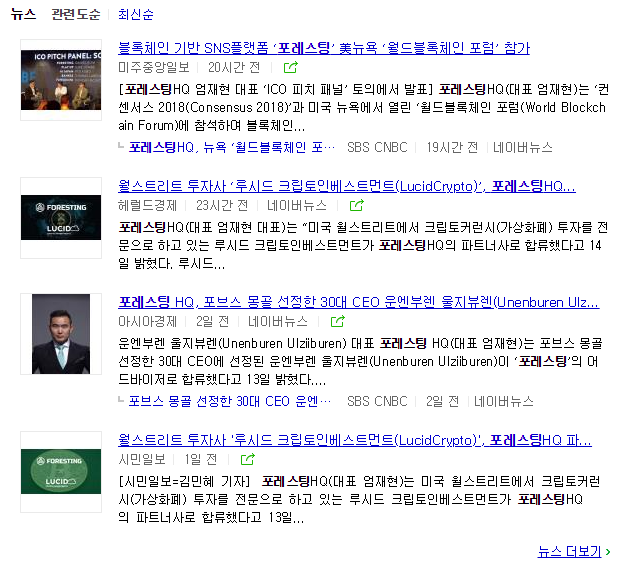630x577 pixels.
Task: Click SBS CNBC source next to 19시간 전
Action: click(377, 147)
